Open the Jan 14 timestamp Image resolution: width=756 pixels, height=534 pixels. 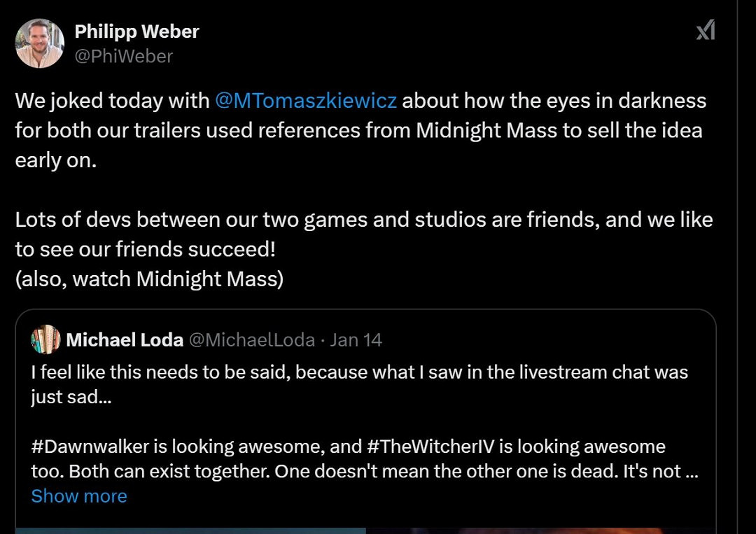[x=356, y=340]
